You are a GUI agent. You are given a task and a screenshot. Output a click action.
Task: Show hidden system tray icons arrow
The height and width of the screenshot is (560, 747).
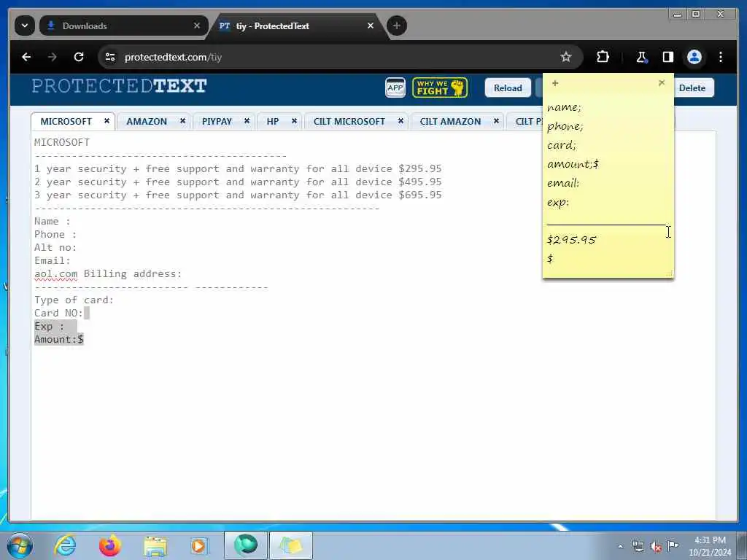(x=620, y=546)
